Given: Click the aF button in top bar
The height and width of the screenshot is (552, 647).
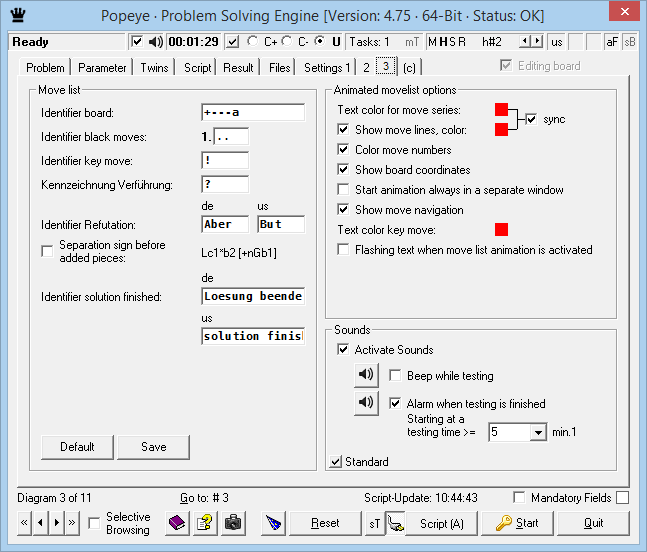Looking at the screenshot, I should pos(612,42).
